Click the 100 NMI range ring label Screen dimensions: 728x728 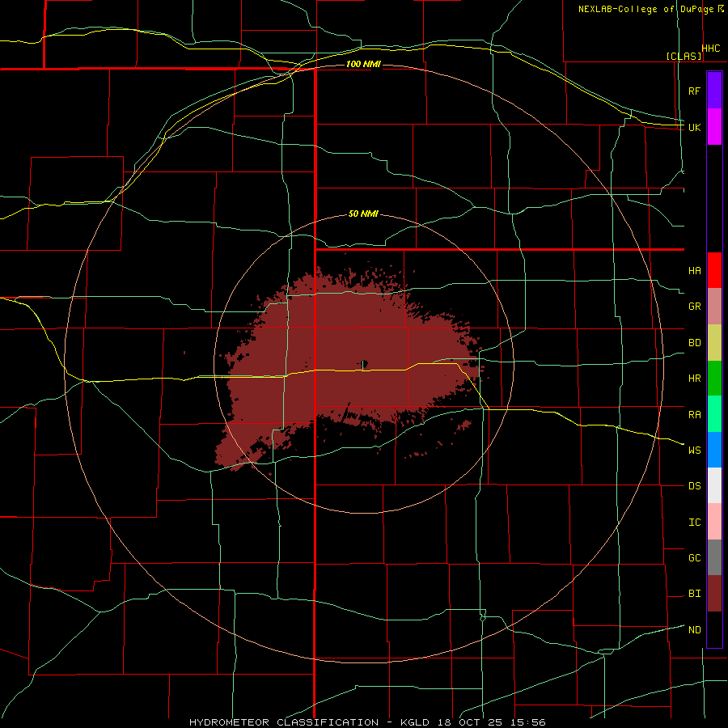363,64
